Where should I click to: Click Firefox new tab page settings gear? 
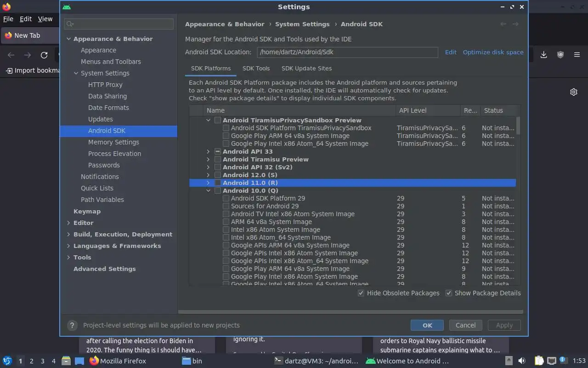pos(574,92)
